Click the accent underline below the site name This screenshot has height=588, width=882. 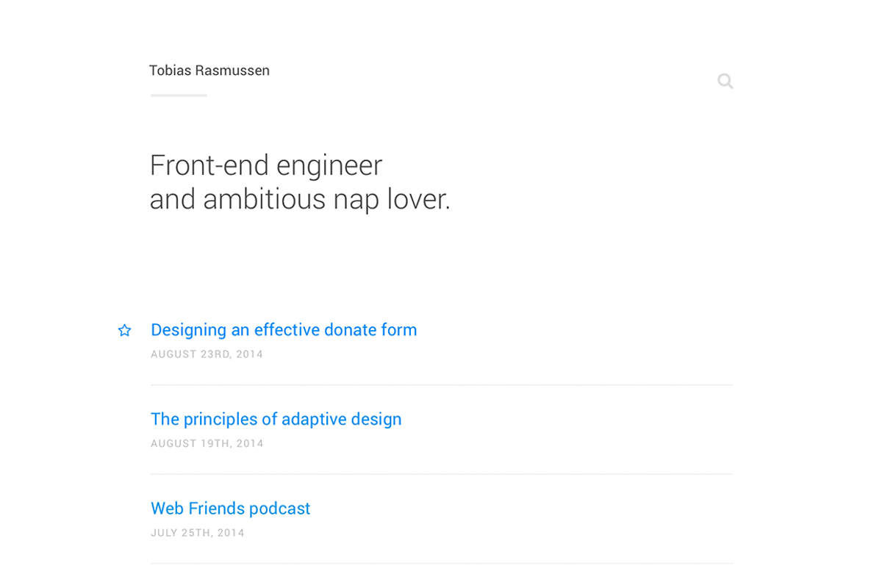[x=178, y=95]
